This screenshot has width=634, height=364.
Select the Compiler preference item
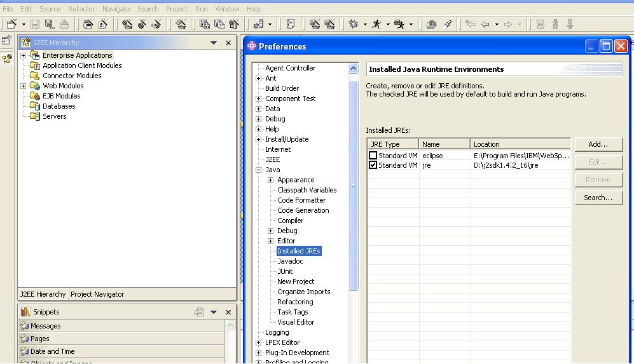(291, 220)
